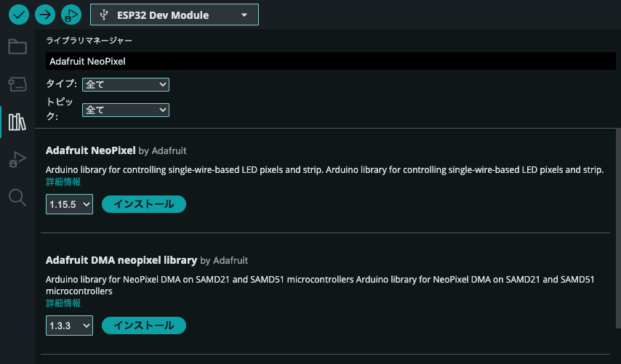Screen dimensions: 621x364
Task: Open the Boards Manager sidebar icon
Action: click(x=17, y=84)
